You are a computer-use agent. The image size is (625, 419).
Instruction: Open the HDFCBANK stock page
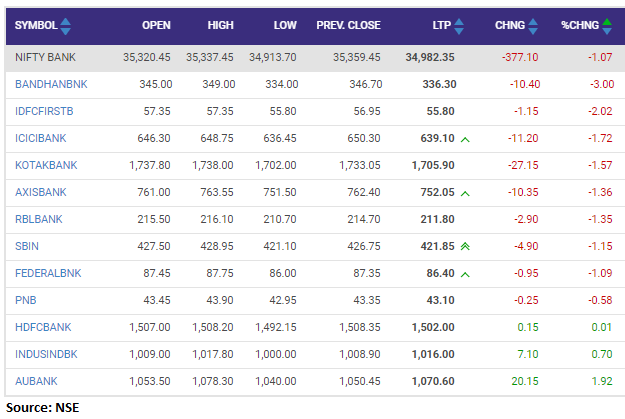click(x=44, y=326)
